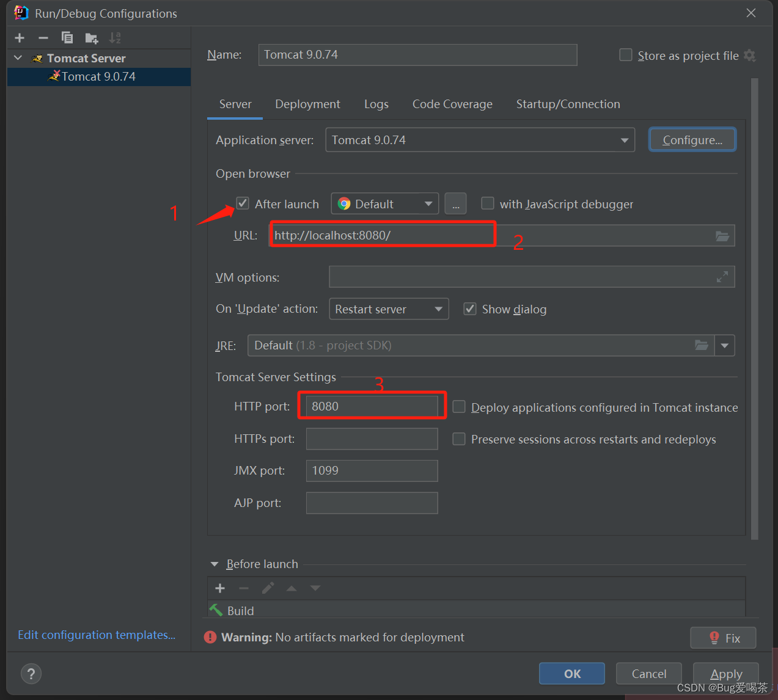The height and width of the screenshot is (700, 778).
Task: Click the HTTPs port field
Action: pyautogui.click(x=372, y=439)
